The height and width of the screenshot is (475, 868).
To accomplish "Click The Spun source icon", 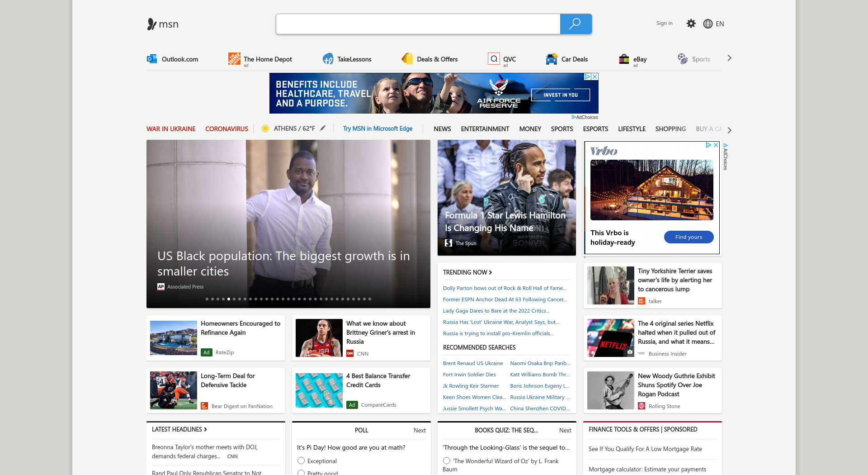I will pos(448,243).
